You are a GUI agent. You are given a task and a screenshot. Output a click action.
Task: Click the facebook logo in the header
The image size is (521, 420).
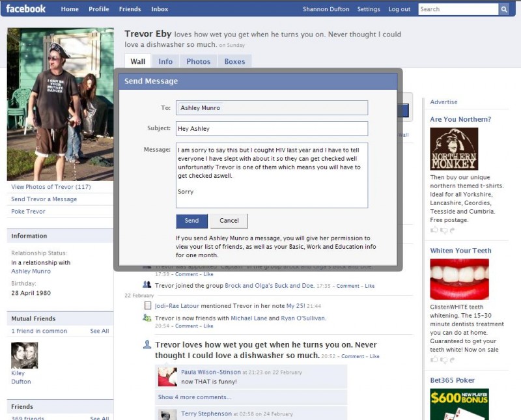click(25, 9)
